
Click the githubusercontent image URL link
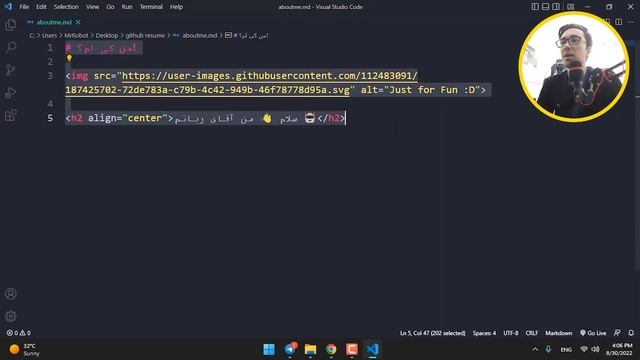click(x=241, y=83)
